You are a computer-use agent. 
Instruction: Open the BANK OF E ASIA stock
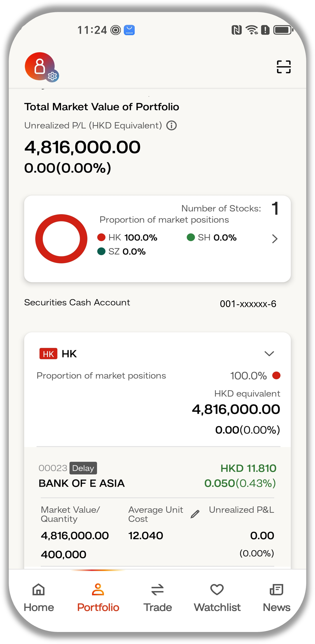click(82, 483)
